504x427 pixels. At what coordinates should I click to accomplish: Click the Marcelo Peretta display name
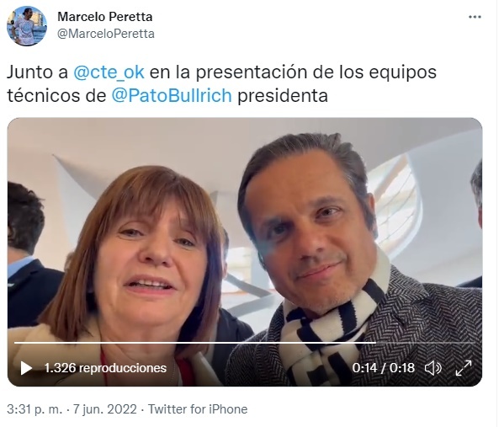pos(105,17)
